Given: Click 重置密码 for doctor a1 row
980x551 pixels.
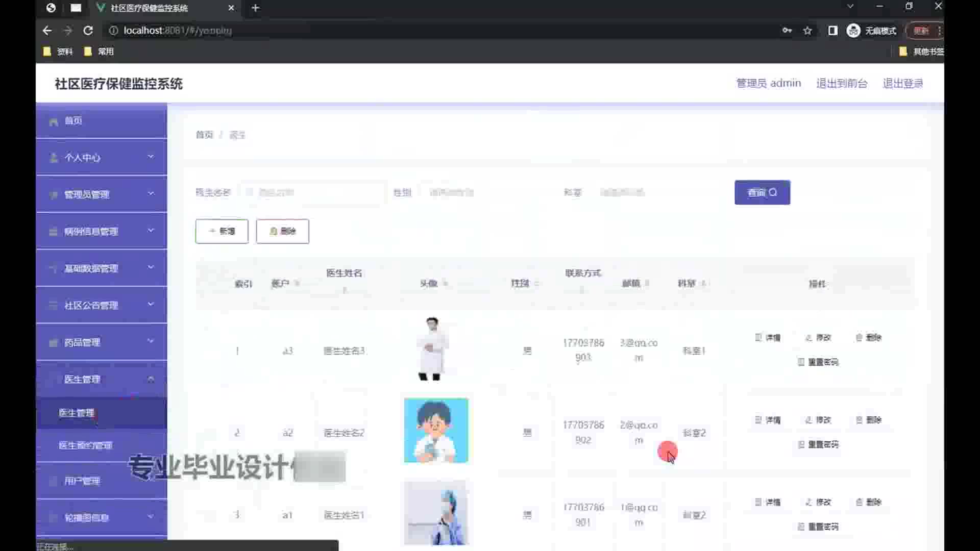Looking at the screenshot, I should 818,527.
